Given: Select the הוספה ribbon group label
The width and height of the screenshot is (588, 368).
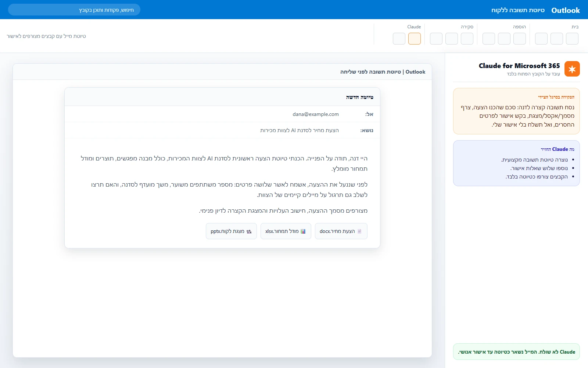Looking at the screenshot, I should pos(519,27).
